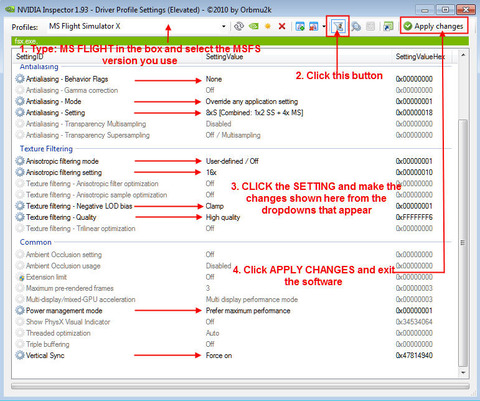The width and height of the screenshot is (480, 401).
Task: Click faded gear icon beside Gamma correction
Action: [20, 90]
